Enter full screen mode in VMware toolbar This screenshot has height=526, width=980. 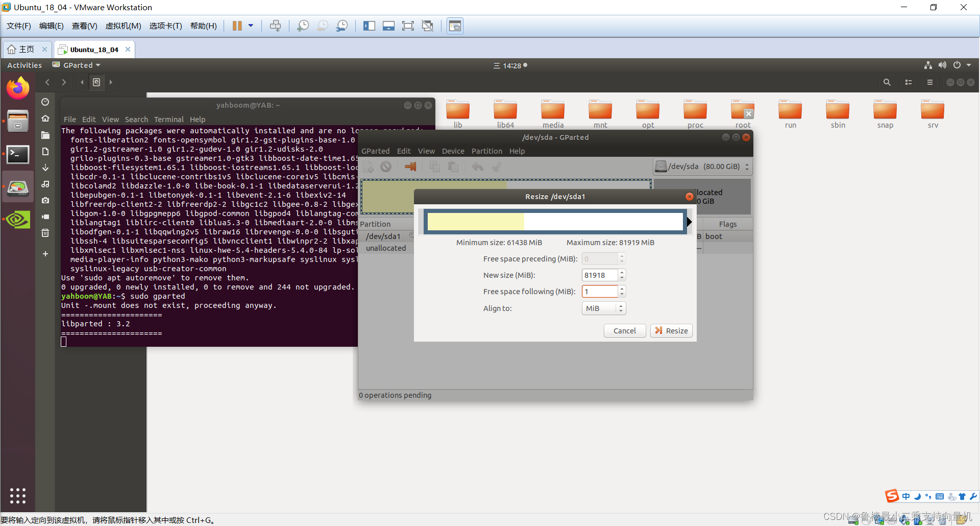408,26
